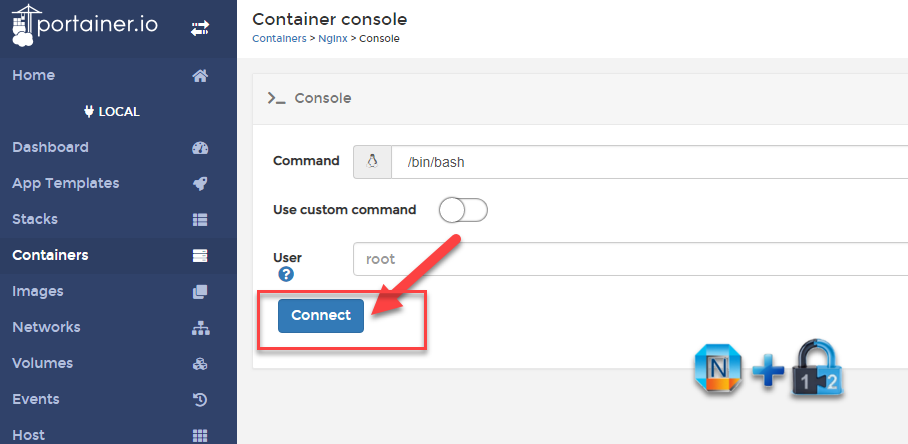Click the Events history icon
Screen dimensions: 908x444
200,400
